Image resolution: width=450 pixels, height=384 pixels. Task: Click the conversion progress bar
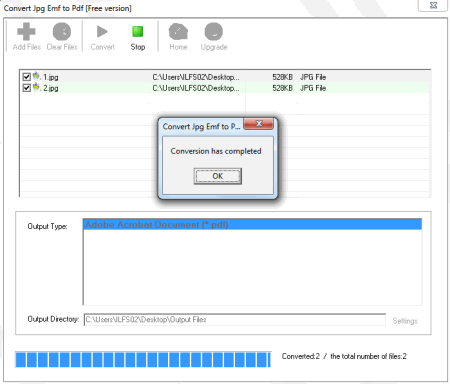click(x=143, y=360)
